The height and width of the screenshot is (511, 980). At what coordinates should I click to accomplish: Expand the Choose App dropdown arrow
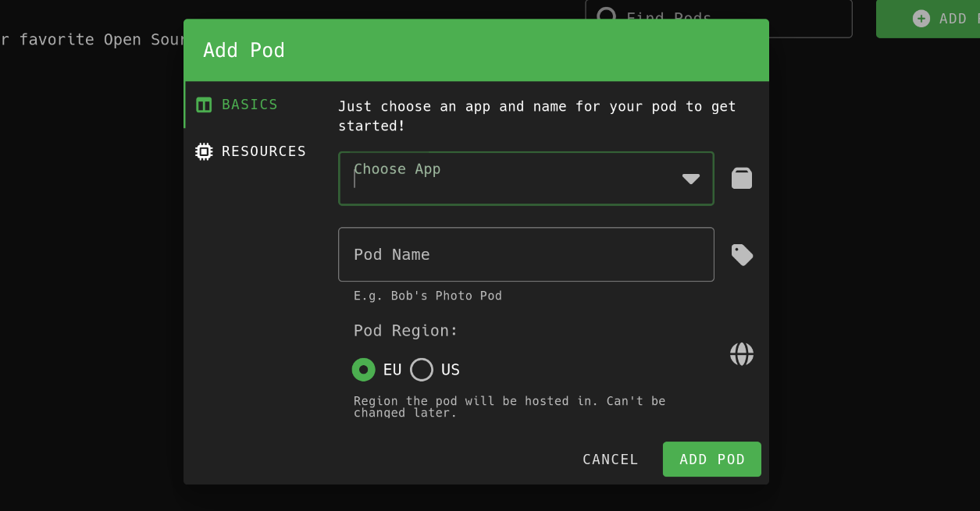pyautogui.click(x=690, y=179)
